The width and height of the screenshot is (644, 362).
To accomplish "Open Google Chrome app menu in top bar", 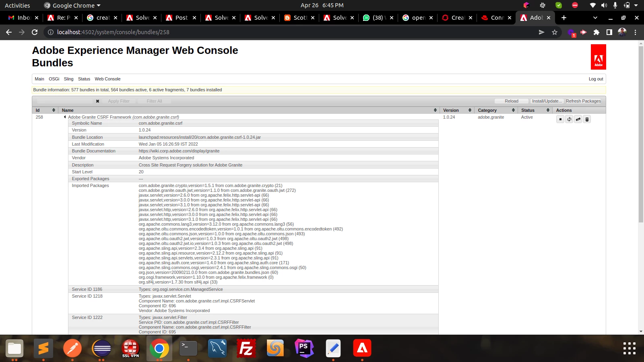I will [x=72, y=5].
